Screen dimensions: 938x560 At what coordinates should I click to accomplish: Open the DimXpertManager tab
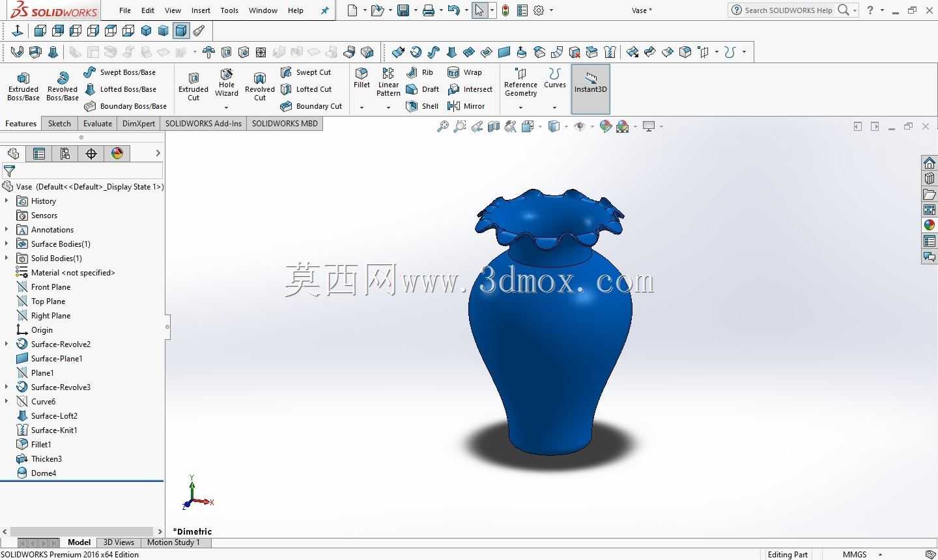click(x=91, y=154)
